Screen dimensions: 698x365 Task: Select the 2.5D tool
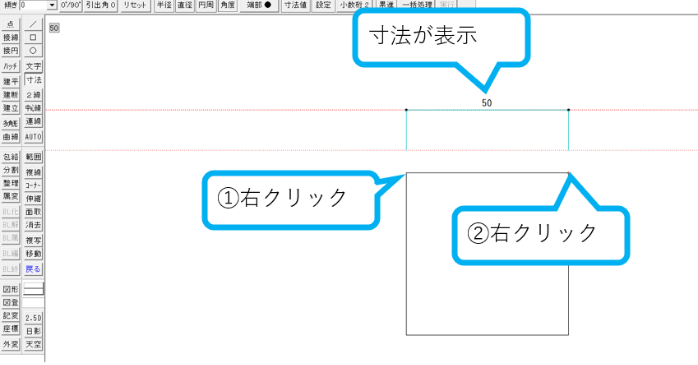tap(33, 318)
